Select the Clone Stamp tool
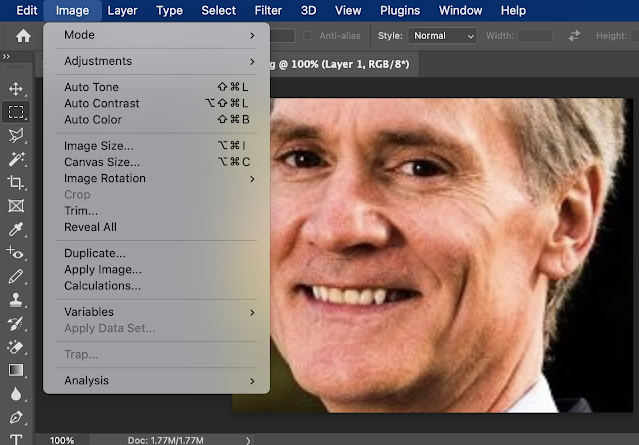This screenshot has height=445, width=639. click(16, 300)
